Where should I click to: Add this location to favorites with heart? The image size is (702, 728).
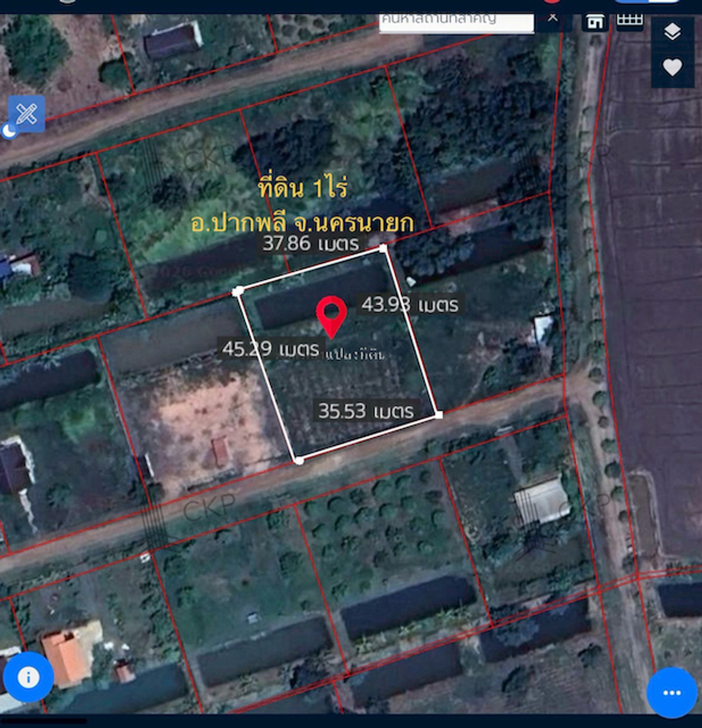(672, 67)
